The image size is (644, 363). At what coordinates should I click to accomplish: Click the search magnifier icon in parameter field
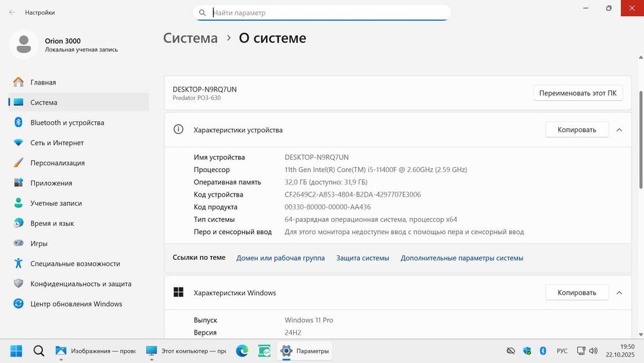(202, 13)
